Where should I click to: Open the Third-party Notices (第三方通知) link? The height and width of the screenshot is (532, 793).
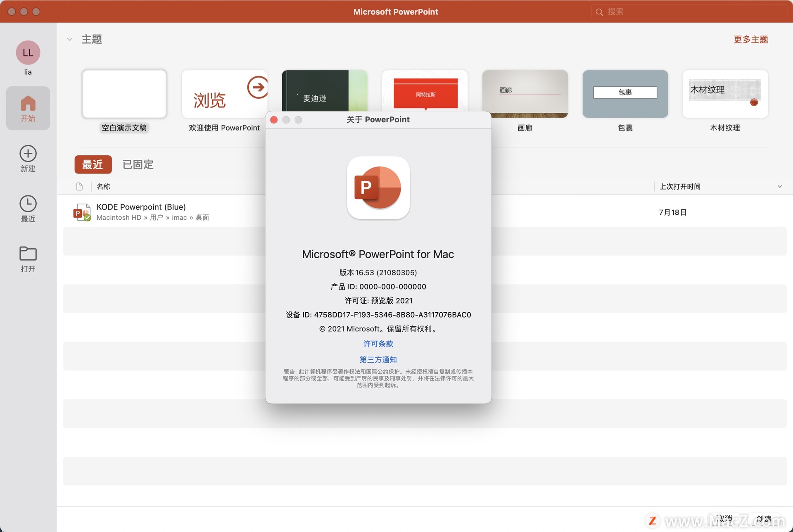[x=378, y=359]
